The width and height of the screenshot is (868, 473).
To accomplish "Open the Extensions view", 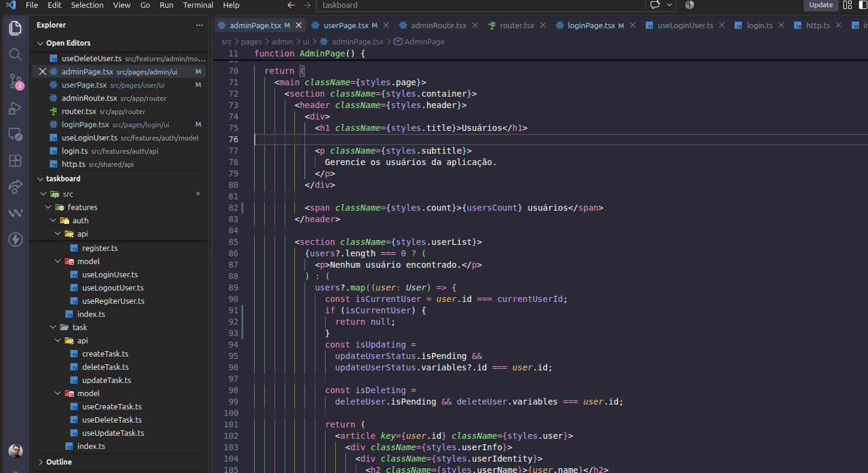I will click(16, 160).
